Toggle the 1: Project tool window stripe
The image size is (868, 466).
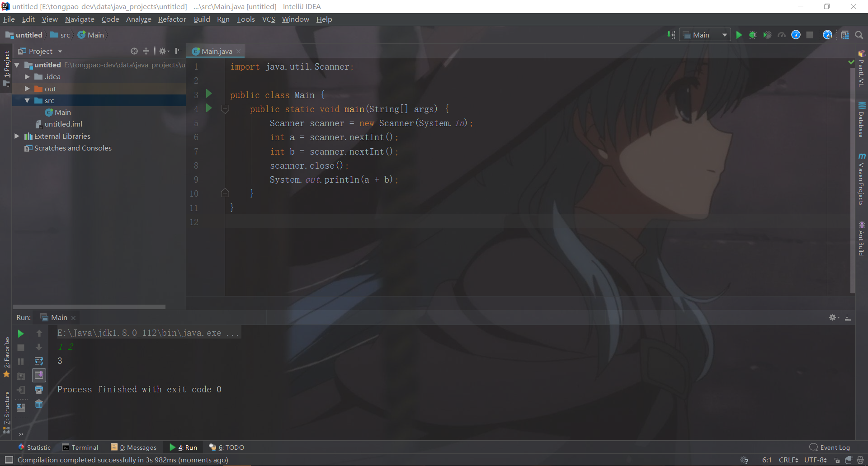coord(6,68)
